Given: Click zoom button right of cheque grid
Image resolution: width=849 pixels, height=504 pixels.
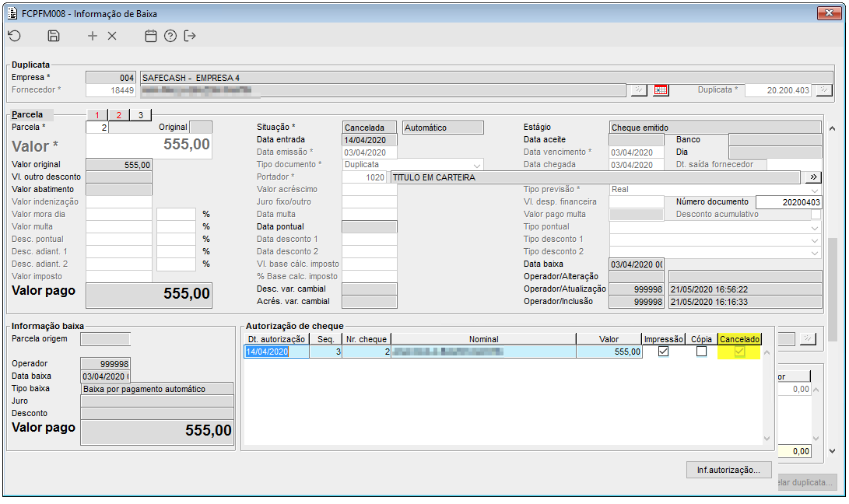Looking at the screenshot, I should coord(808,339).
